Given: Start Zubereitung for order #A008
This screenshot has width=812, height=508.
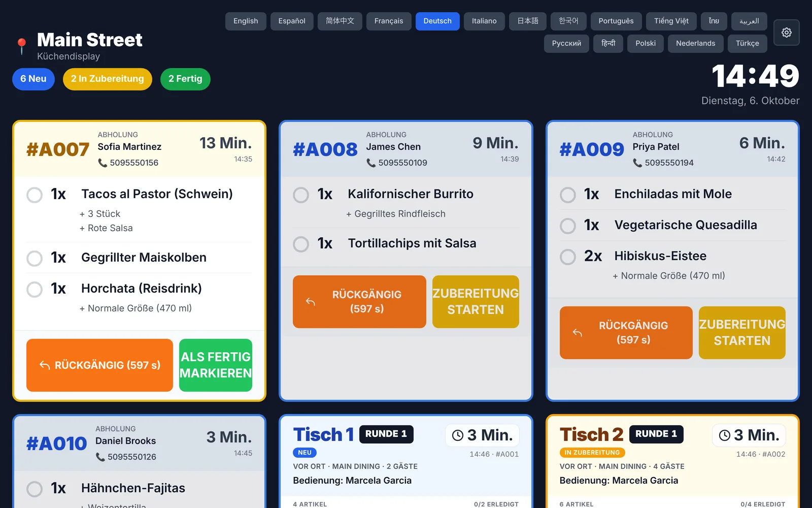Looking at the screenshot, I should pos(476,302).
